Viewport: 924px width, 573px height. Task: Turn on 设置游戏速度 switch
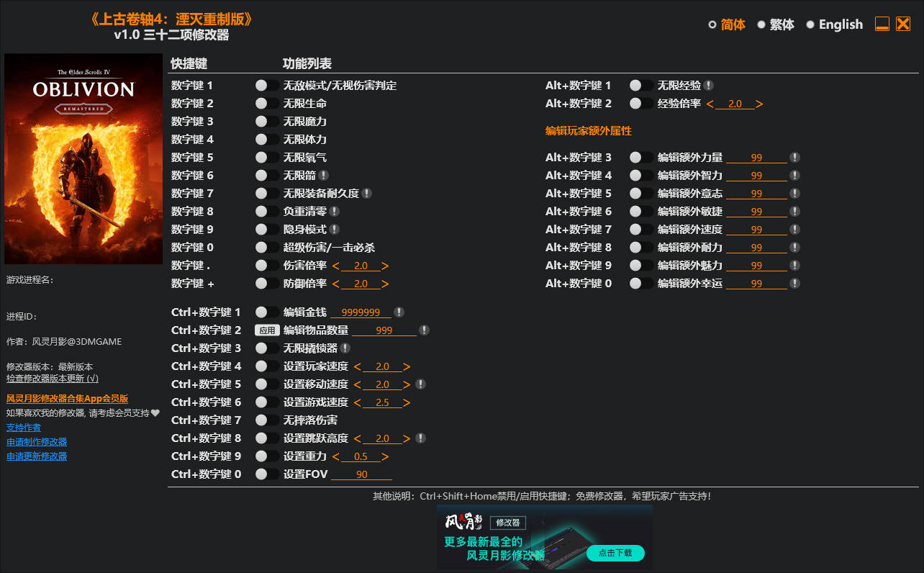tap(267, 402)
